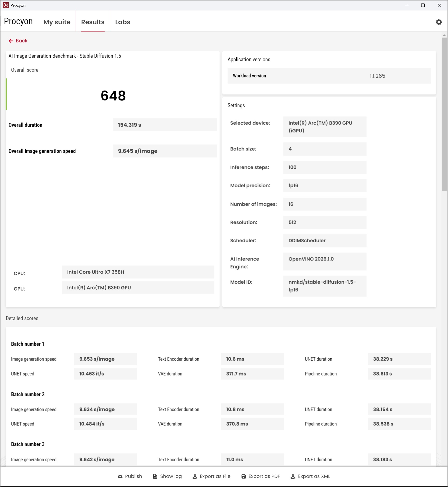Click the Export as XML download icon

pos(293,476)
